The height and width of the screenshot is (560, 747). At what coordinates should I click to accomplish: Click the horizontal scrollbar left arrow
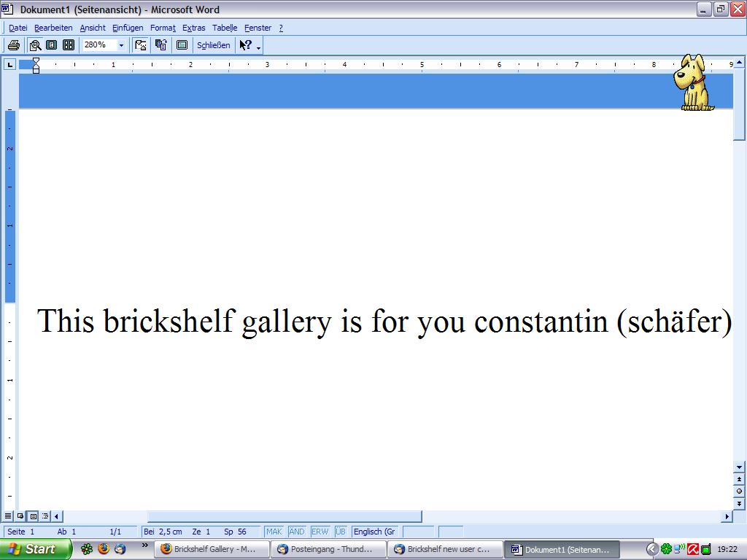[57, 516]
